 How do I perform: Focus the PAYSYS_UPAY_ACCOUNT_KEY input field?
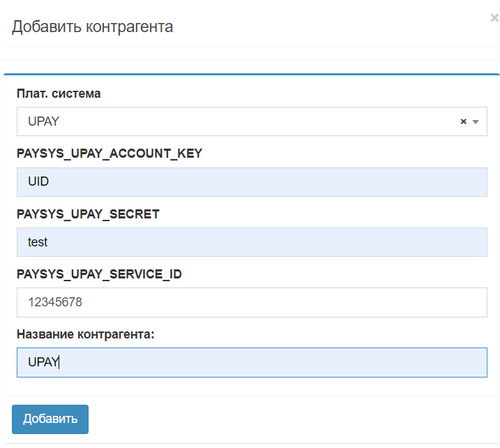251,182
